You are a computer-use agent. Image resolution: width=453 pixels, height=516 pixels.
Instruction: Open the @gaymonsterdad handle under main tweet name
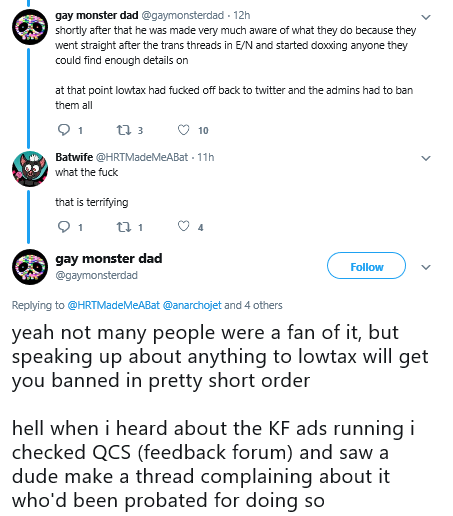[96, 275]
